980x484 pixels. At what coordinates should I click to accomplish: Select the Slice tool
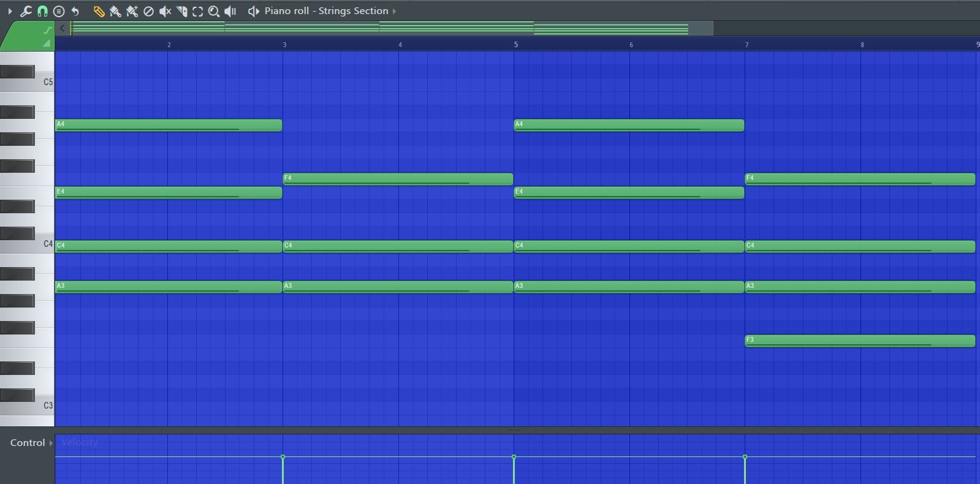pos(181,11)
